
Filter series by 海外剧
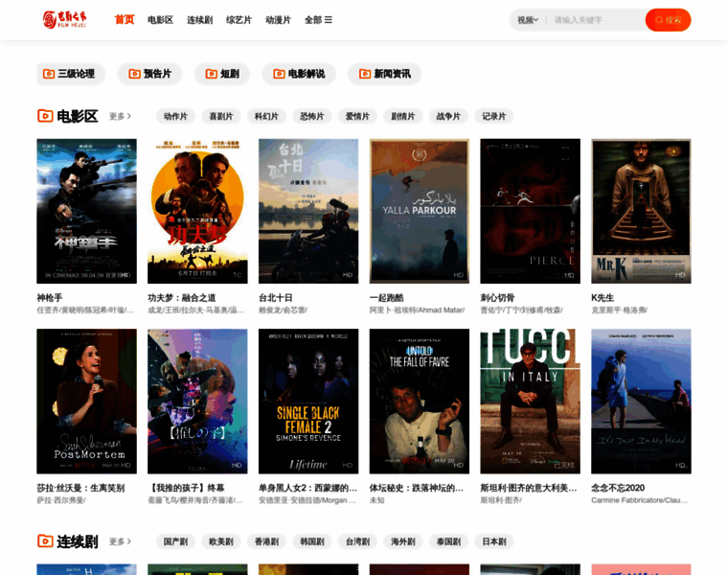[x=403, y=541]
